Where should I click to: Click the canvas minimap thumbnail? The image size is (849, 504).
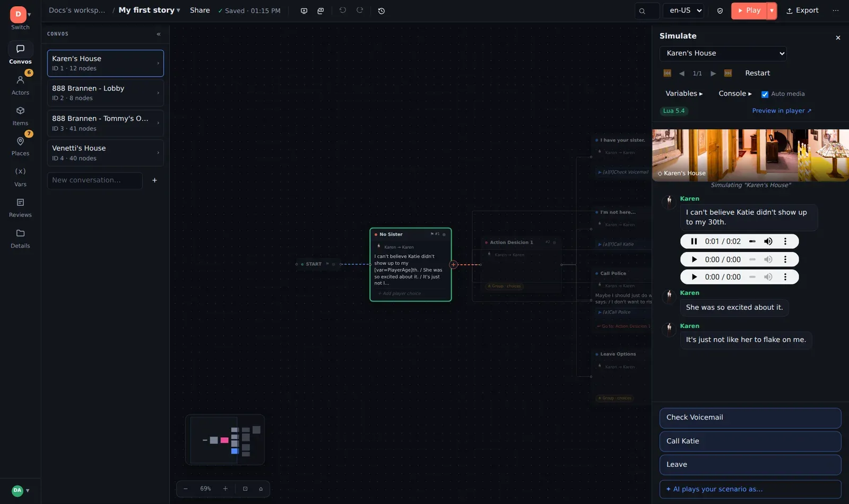[x=225, y=440]
